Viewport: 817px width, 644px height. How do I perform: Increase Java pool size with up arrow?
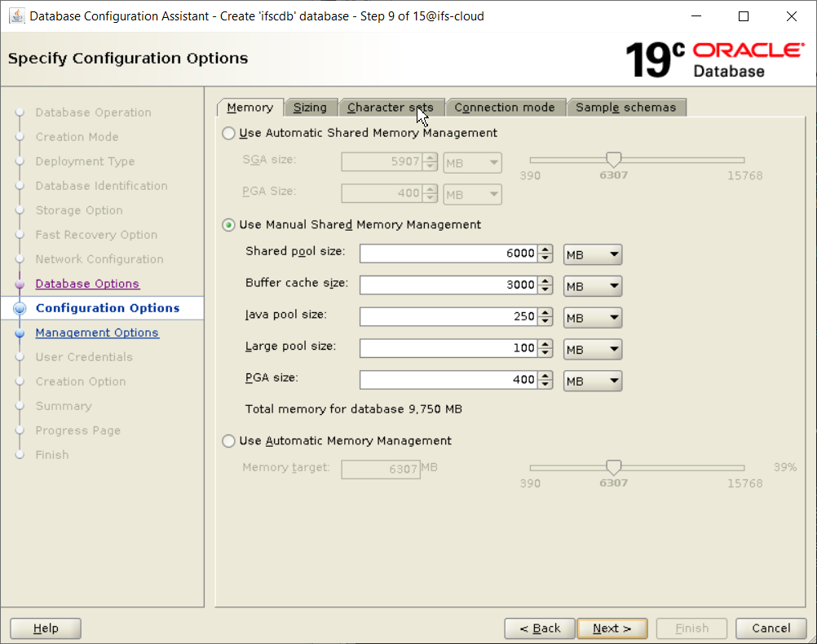[545, 312]
